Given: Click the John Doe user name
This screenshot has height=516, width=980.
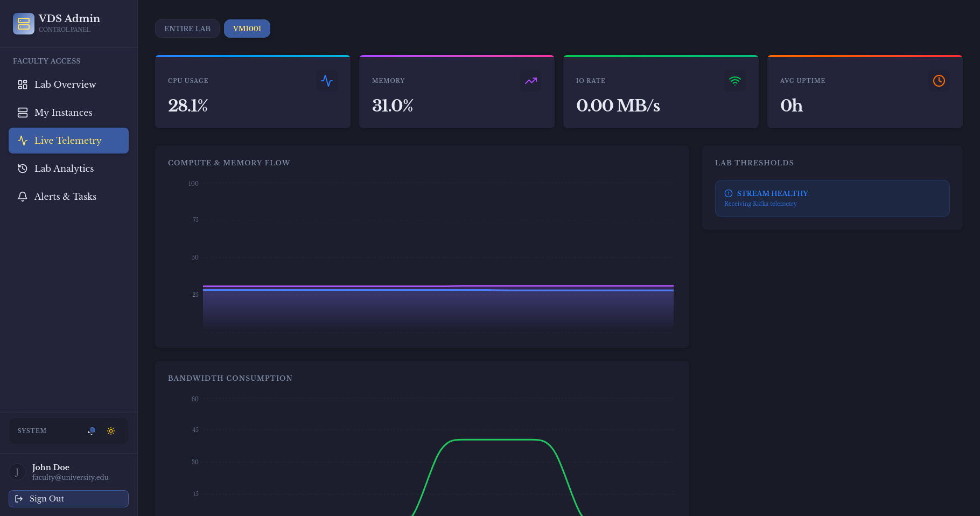Looking at the screenshot, I should pyautogui.click(x=51, y=468).
